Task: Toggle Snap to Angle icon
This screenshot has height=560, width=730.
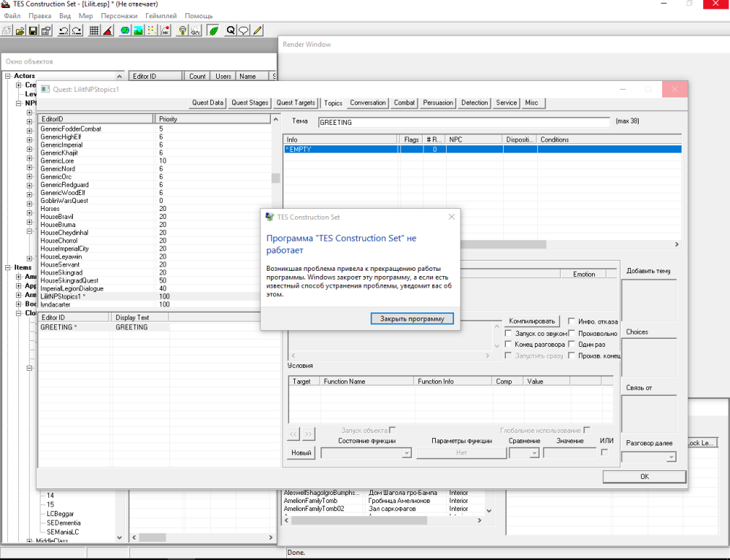Action: [x=107, y=31]
